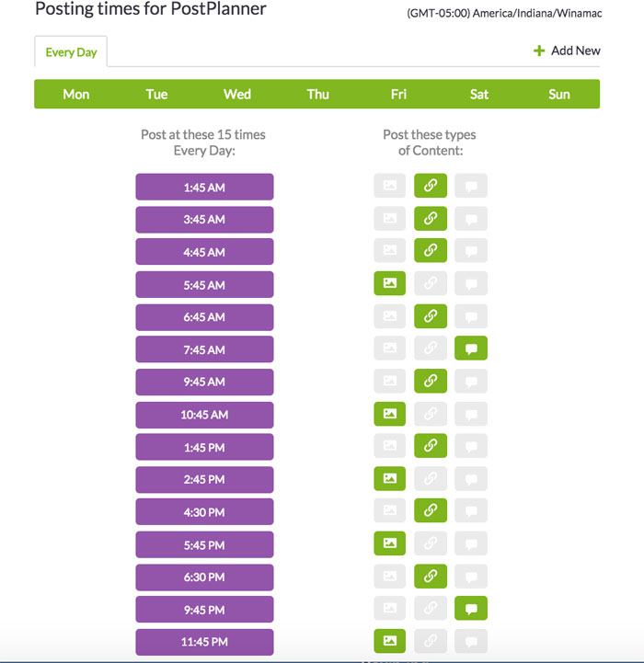This screenshot has height=663, width=644.
Task: Select Sat in the day bar
Action: click(479, 94)
